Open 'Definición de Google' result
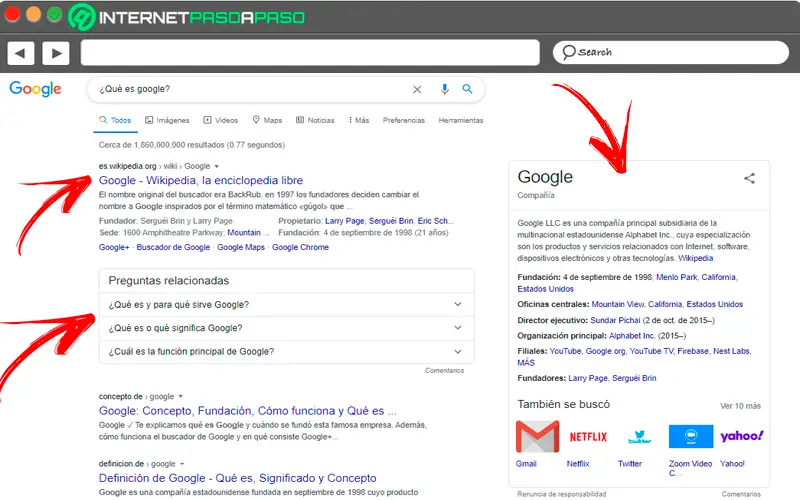Screen dimensions: 800x500 tap(237, 478)
